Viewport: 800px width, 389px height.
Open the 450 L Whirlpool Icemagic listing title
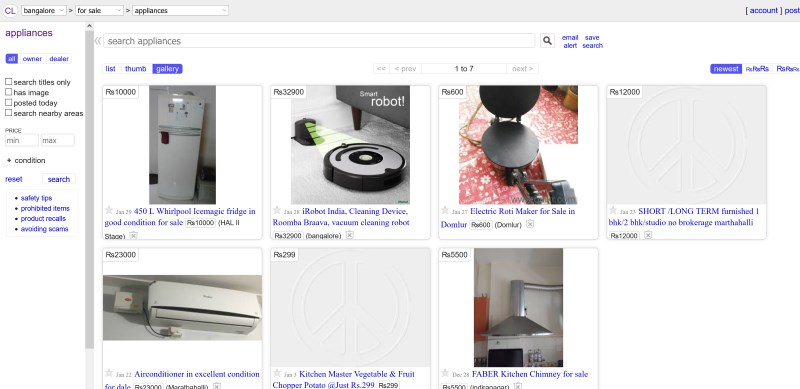tap(180, 217)
